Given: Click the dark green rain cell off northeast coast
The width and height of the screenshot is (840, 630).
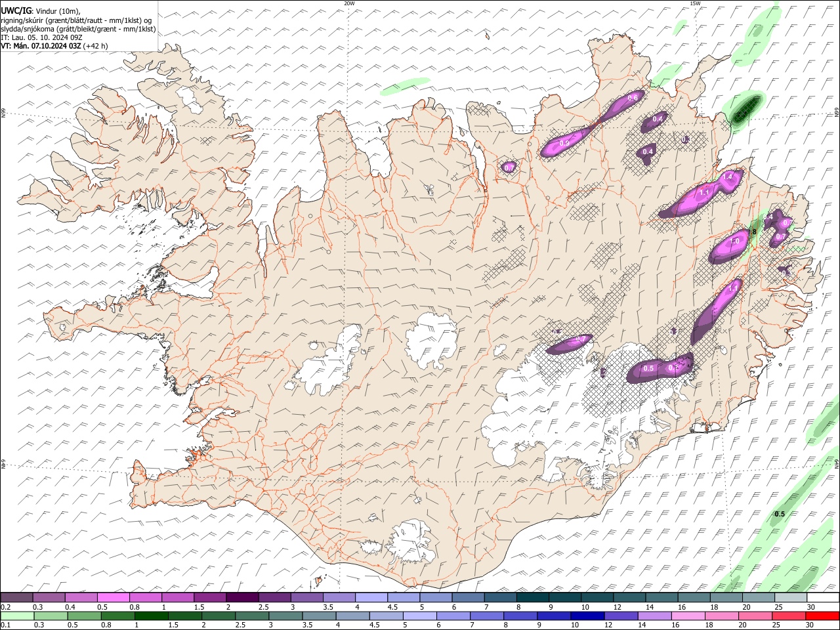Looking at the screenshot, I should 745,109.
